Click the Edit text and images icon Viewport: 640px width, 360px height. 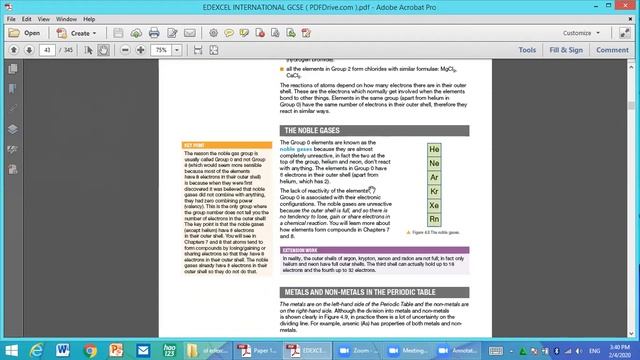[172, 33]
